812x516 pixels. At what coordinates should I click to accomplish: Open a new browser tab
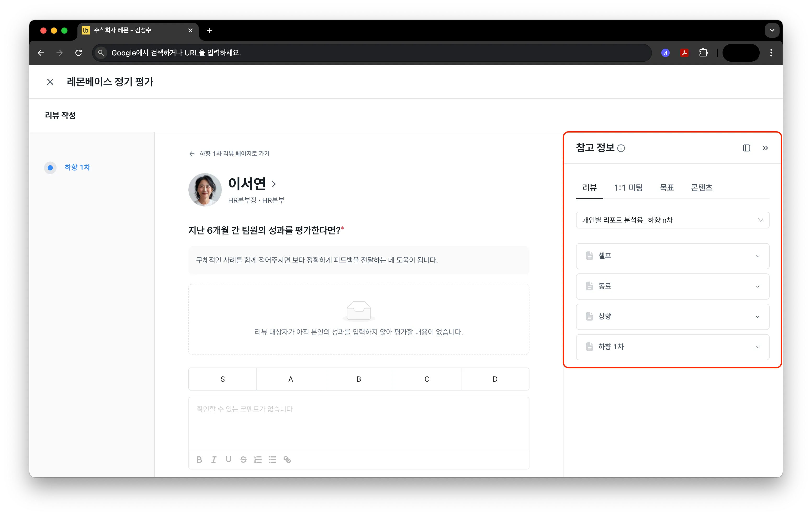coord(209,30)
